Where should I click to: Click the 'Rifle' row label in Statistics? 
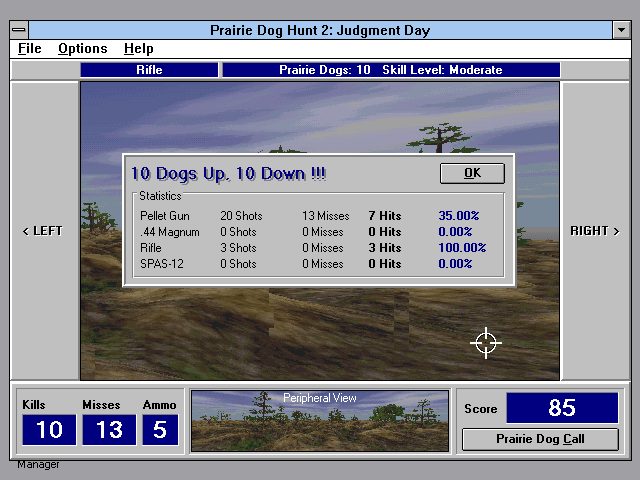(151, 248)
